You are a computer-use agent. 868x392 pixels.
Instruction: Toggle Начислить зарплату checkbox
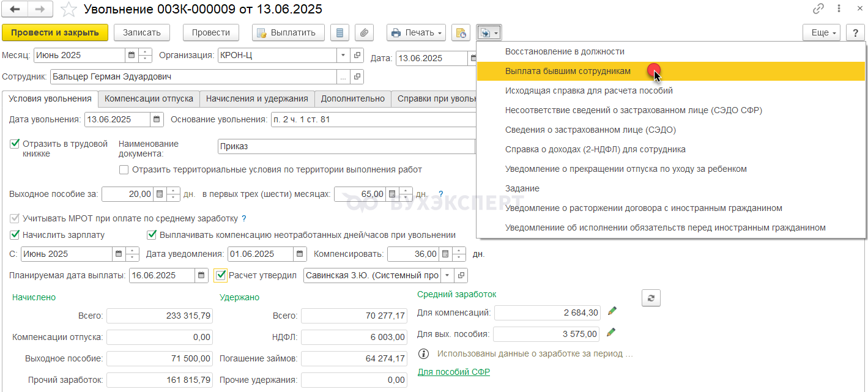[x=15, y=235]
